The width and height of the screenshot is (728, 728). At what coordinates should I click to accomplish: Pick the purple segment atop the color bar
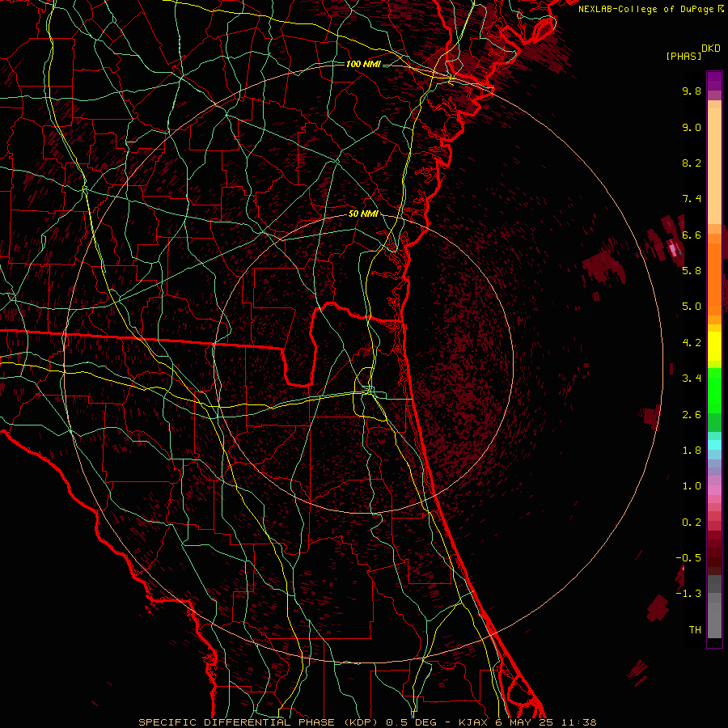(714, 81)
